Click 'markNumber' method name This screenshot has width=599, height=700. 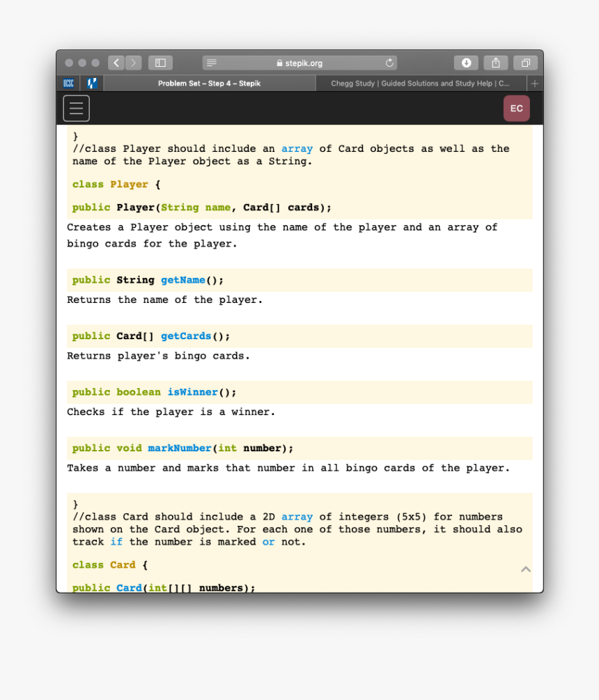pos(180,449)
